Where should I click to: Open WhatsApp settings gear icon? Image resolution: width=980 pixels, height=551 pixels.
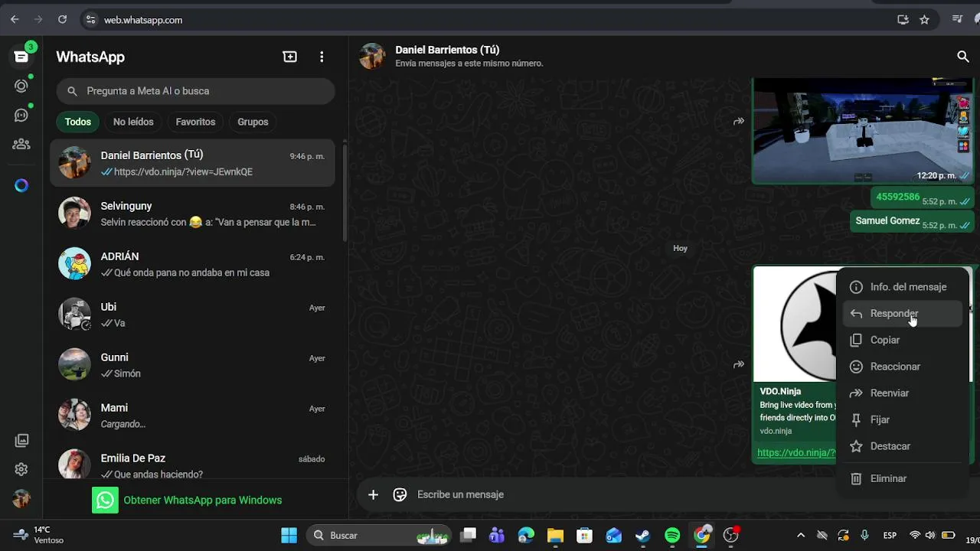tap(21, 469)
